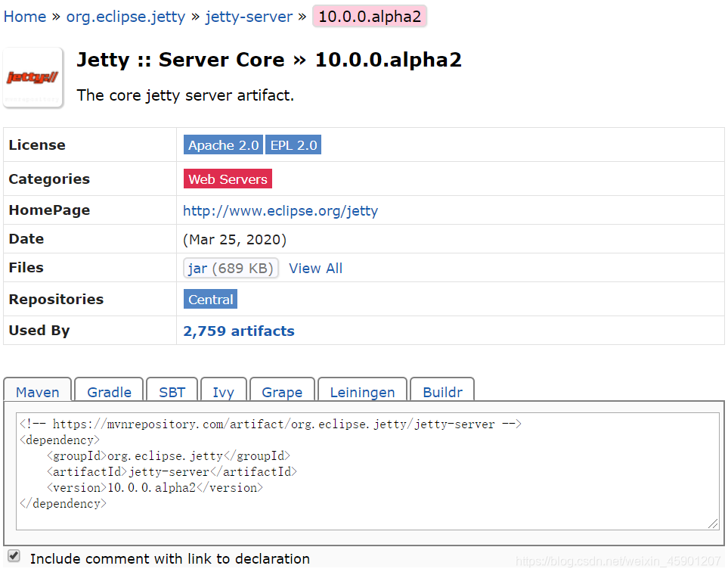The image size is (728, 575).
Task: Click View All files link
Action: click(316, 269)
